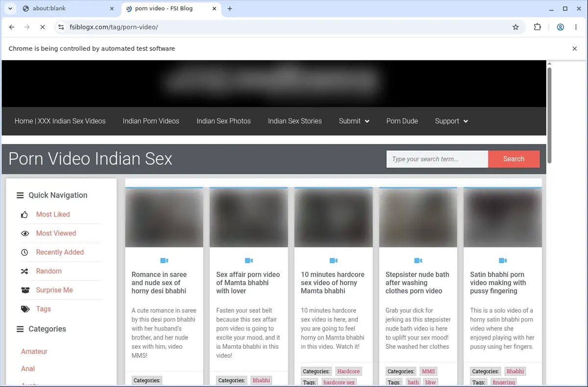
Task: View site information icon in address bar
Action: pos(61,27)
